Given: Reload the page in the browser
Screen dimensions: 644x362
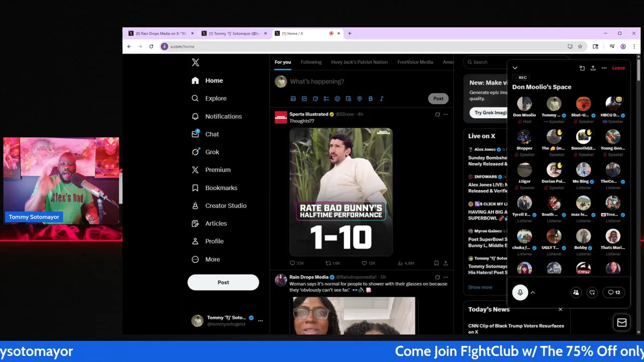Looking at the screenshot, I should pyautogui.click(x=151, y=46).
